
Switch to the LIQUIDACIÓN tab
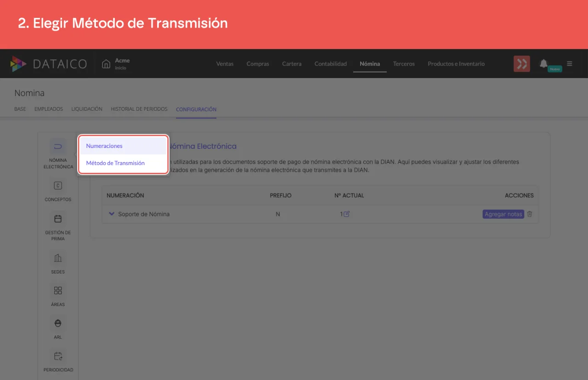coord(87,109)
